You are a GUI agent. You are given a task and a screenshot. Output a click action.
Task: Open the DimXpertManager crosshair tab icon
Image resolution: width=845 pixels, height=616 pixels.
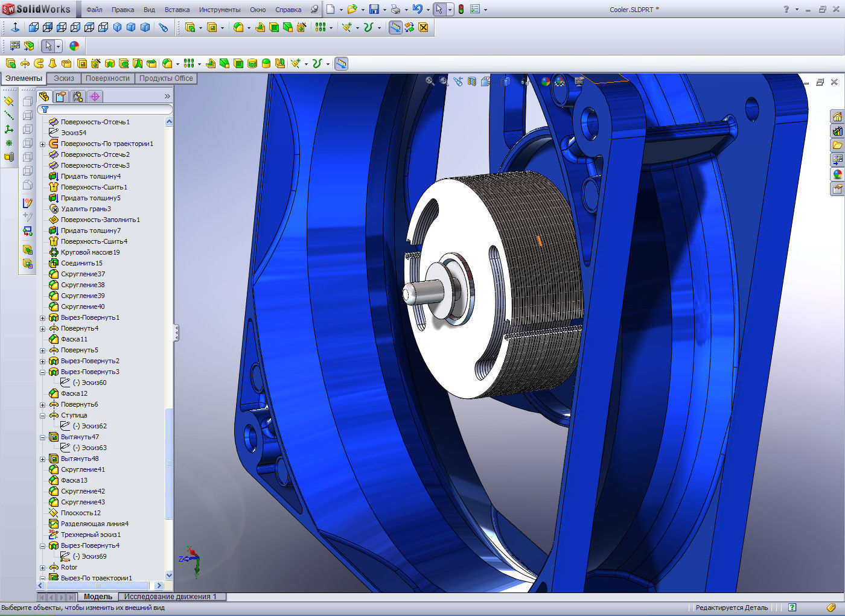coord(95,97)
